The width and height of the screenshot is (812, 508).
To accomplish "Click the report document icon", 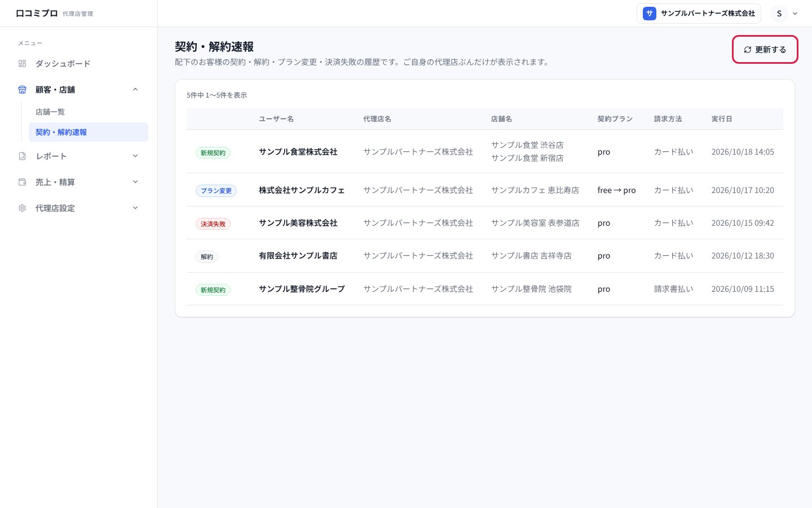I will point(23,156).
